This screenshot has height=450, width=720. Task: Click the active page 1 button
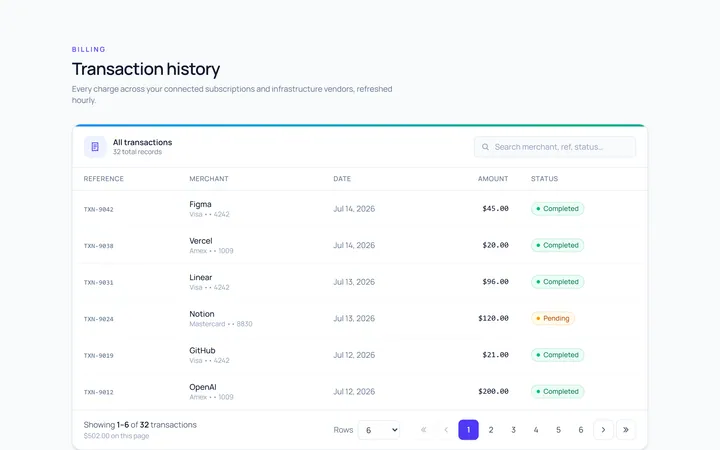click(468, 430)
